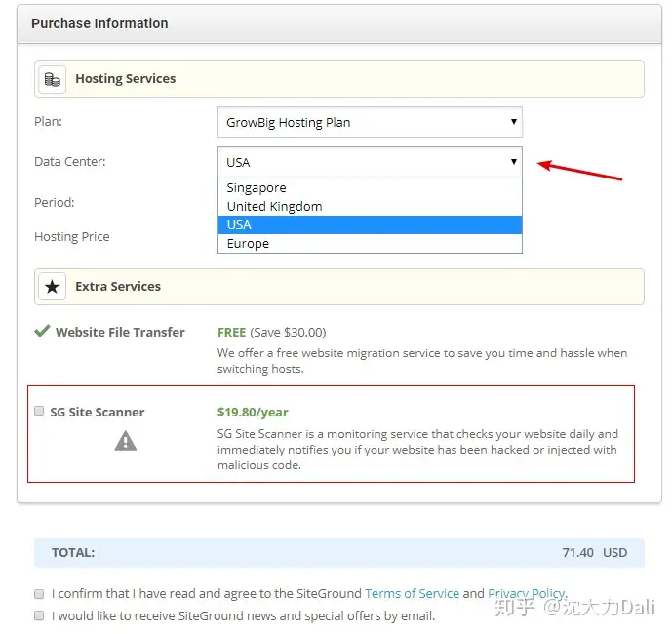The height and width of the screenshot is (634, 672).
Task: Click the Period: field label
Action: (x=55, y=202)
